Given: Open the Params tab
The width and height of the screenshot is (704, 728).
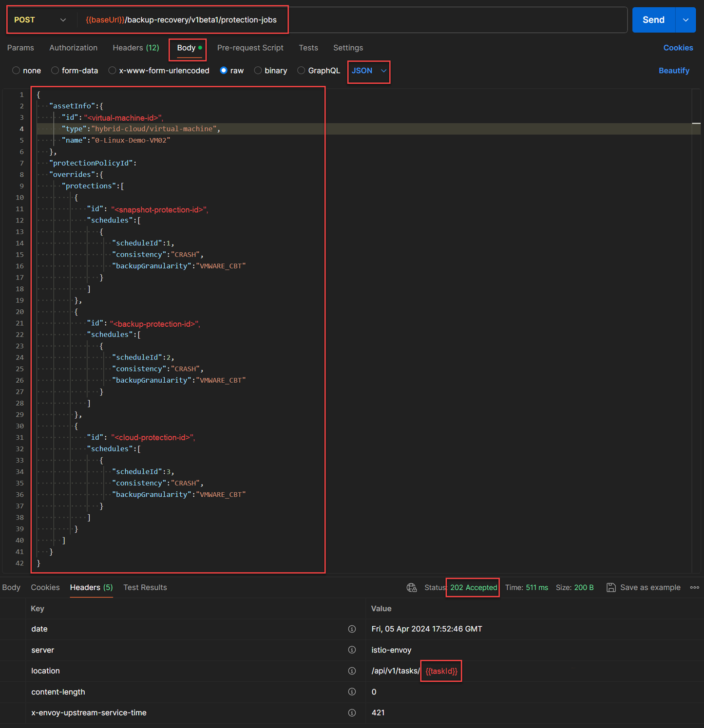Looking at the screenshot, I should point(20,48).
